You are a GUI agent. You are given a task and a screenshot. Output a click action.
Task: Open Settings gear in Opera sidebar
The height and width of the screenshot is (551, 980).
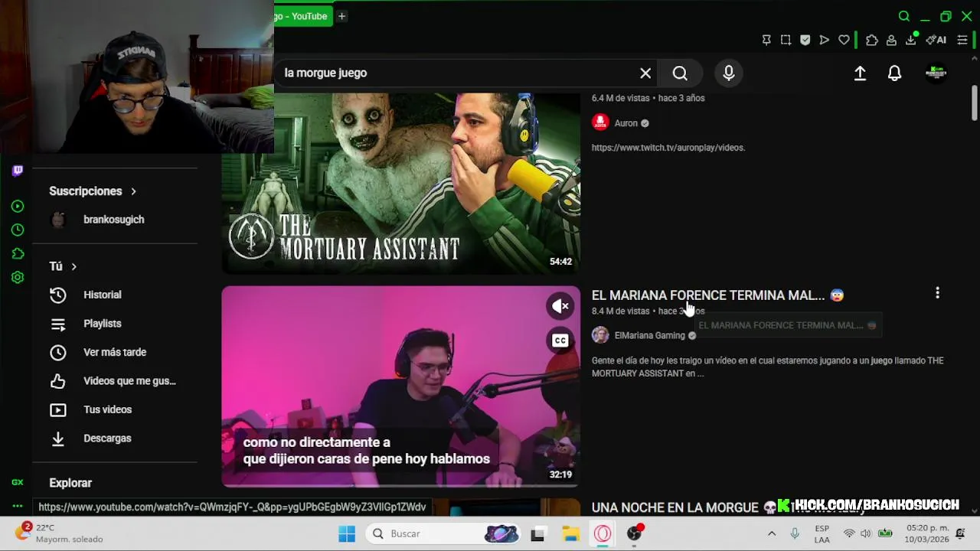pos(18,278)
